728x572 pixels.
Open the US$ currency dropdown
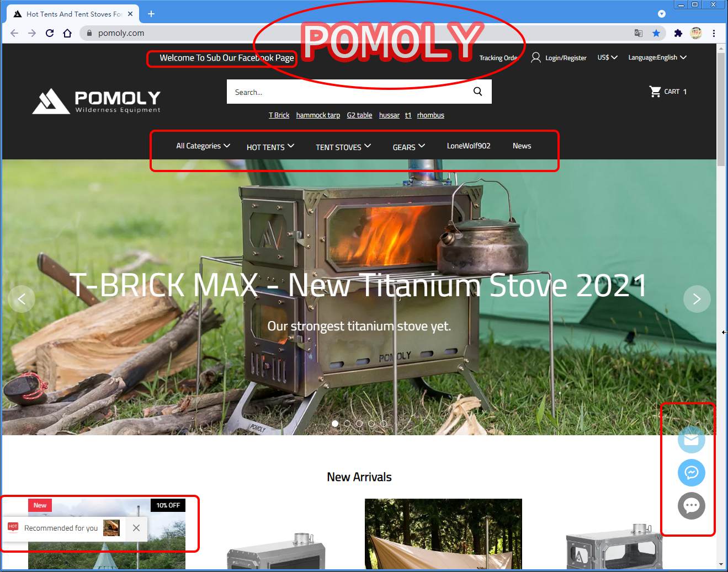[x=607, y=57]
